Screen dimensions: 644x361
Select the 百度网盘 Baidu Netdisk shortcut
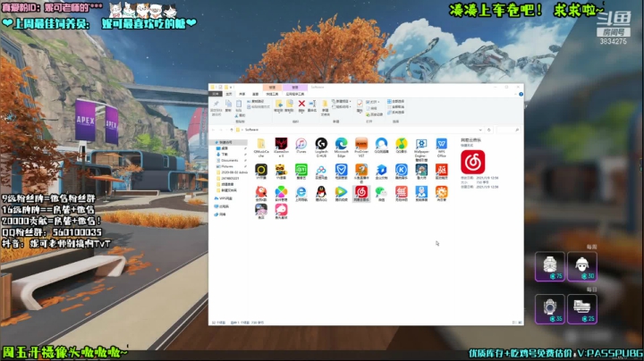coord(321,172)
